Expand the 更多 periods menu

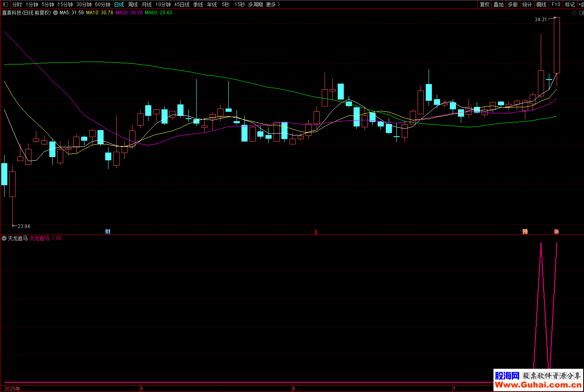click(273, 4)
